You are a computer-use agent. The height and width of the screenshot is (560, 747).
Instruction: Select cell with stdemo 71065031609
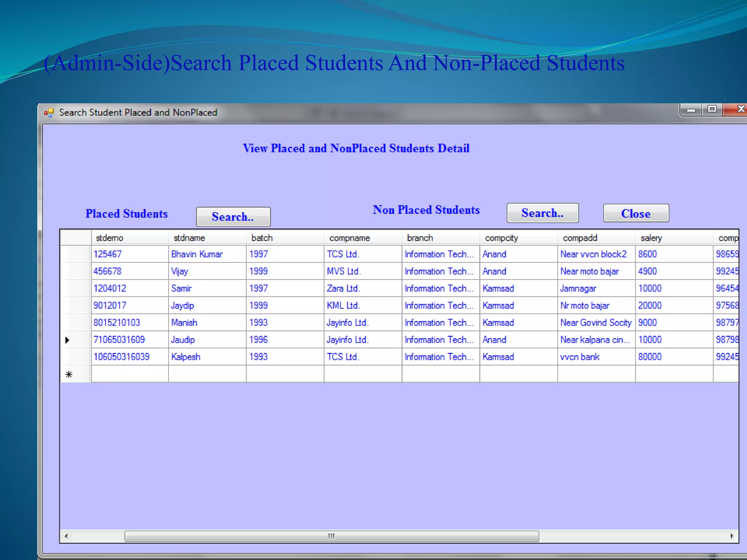click(x=130, y=340)
